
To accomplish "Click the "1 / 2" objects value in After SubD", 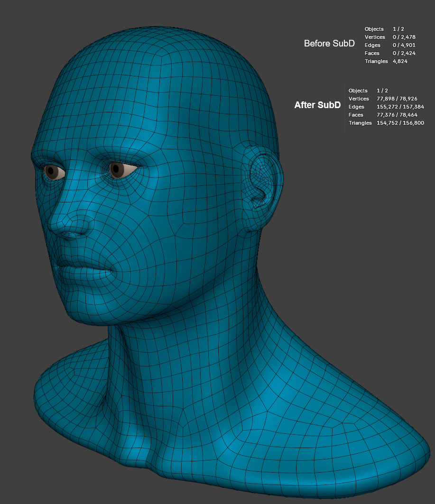I will [x=382, y=91].
